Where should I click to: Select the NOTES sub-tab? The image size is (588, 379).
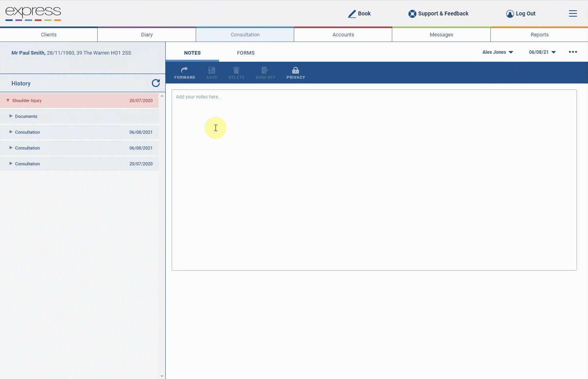point(192,53)
